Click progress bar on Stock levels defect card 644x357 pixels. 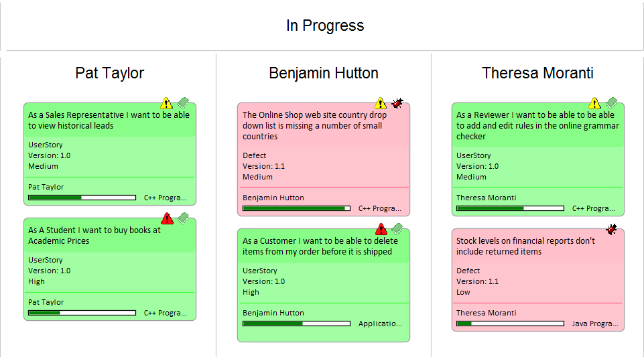[510, 324]
